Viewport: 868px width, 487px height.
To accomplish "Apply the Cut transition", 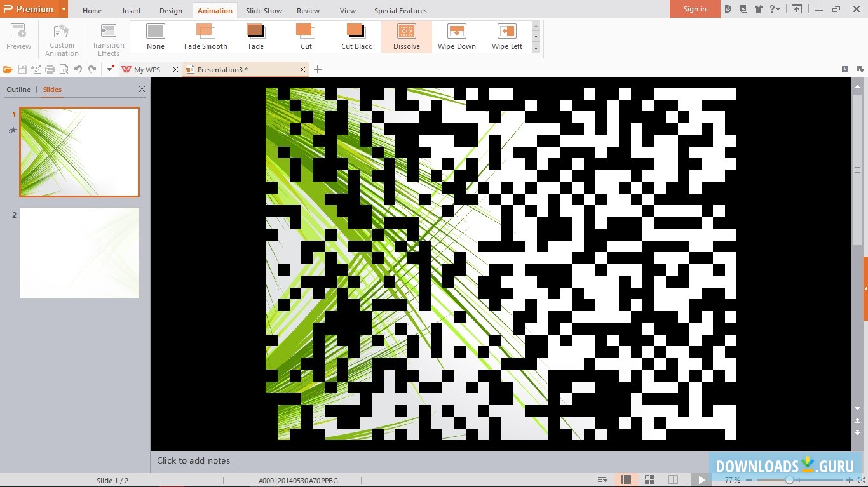I will 306,37.
